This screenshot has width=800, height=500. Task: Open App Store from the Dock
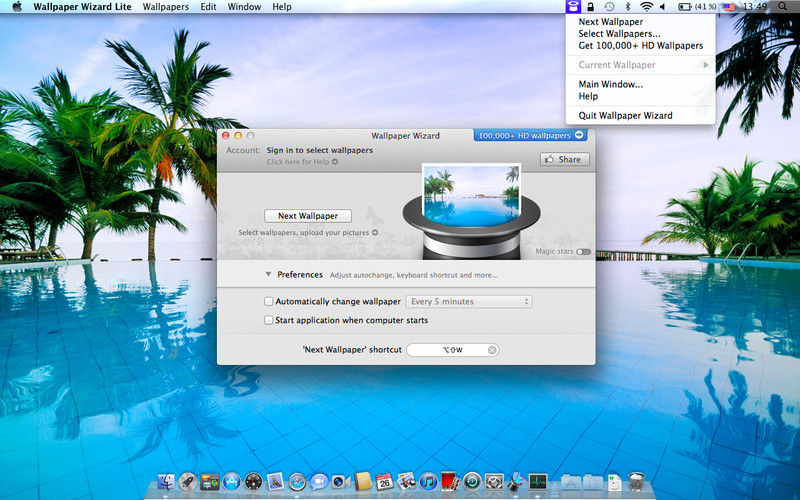231,482
